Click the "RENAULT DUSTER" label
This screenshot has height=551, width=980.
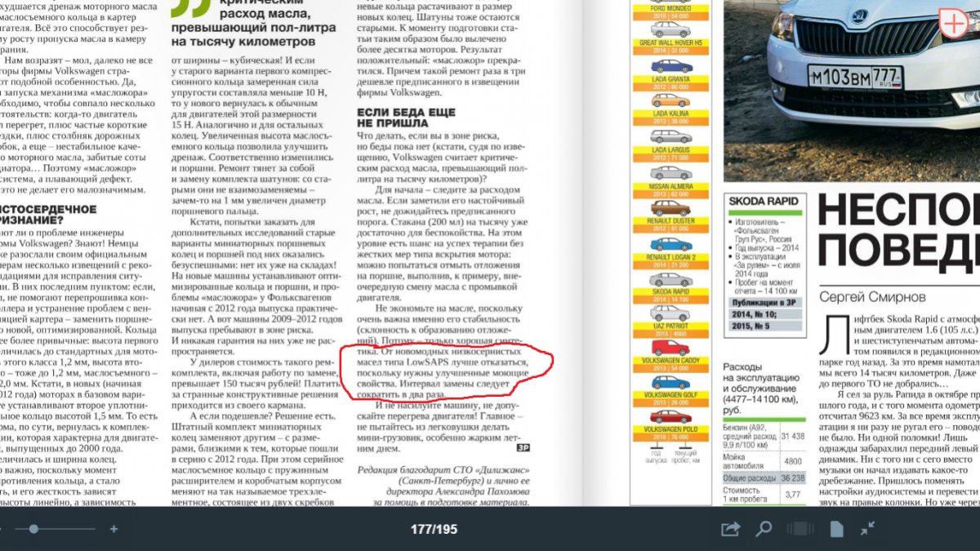670,221
